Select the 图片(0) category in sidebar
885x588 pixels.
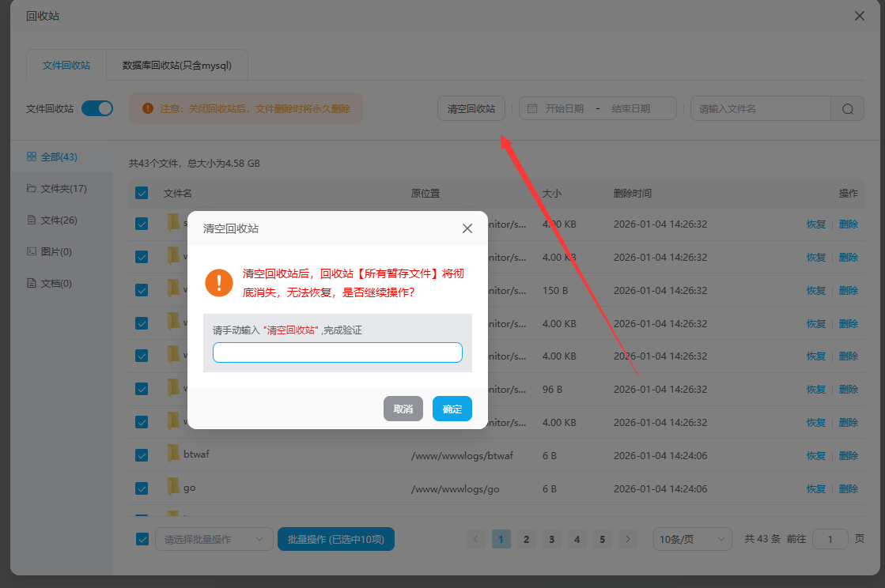coord(55,251)
